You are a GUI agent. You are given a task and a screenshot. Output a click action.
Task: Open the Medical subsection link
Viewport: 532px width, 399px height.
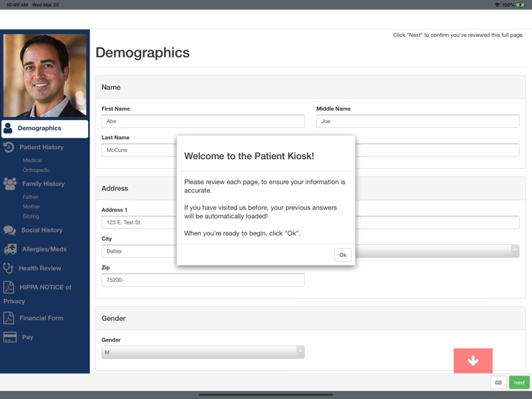pos(32,160)
